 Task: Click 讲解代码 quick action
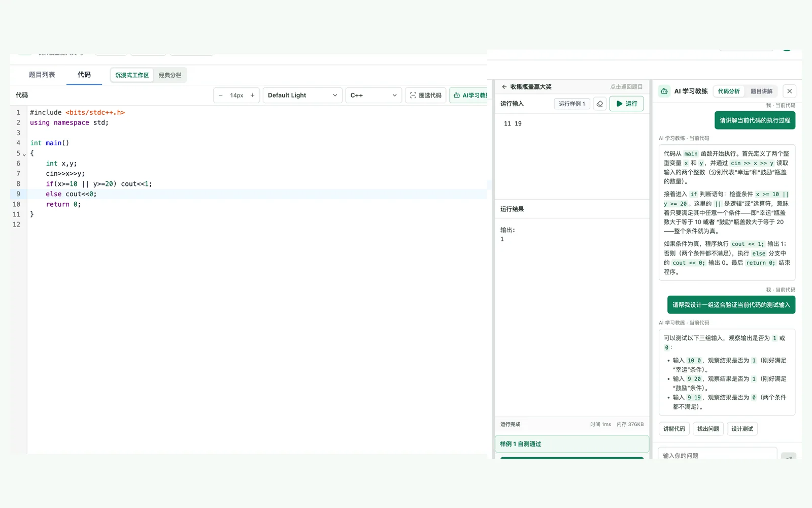click(674, 429)
